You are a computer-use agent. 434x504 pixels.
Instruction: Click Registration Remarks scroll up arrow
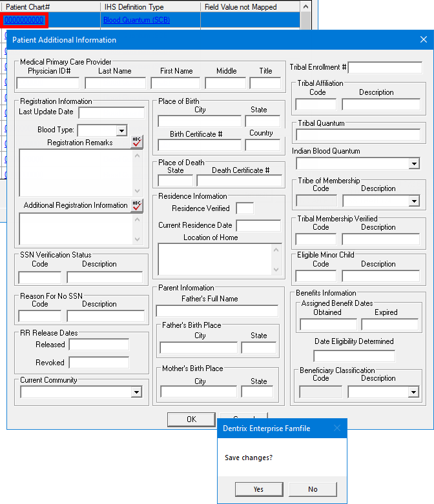tap(138, 156)
